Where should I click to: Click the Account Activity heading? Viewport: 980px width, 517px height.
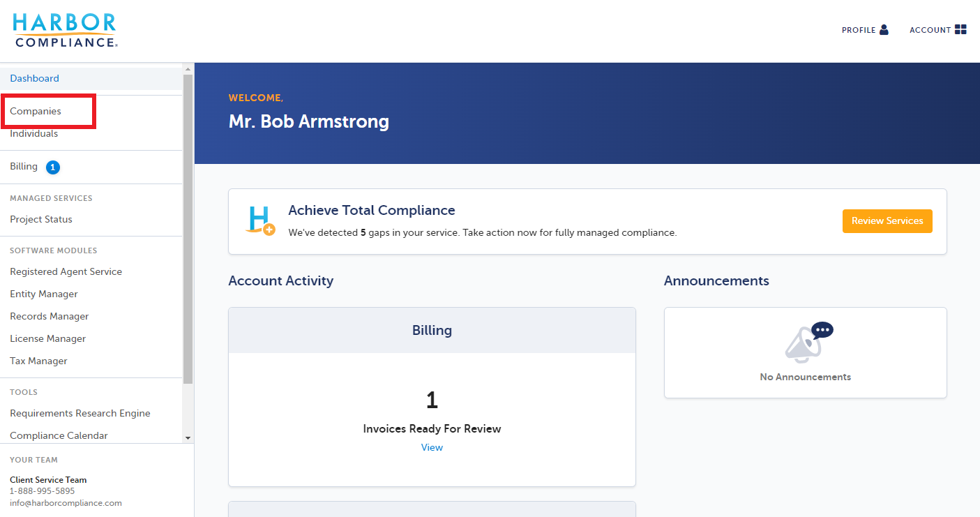281,280
